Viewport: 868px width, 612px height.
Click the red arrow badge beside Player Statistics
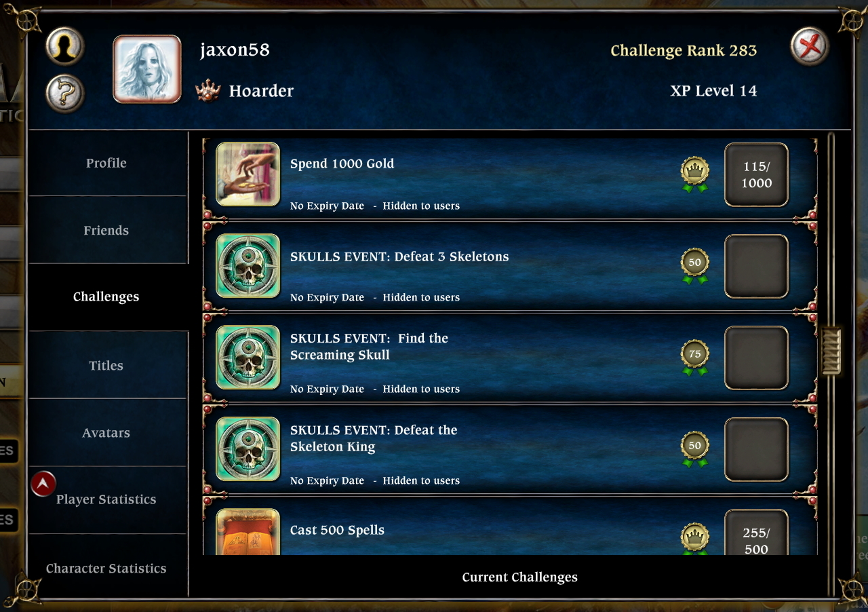coord(43,484)
